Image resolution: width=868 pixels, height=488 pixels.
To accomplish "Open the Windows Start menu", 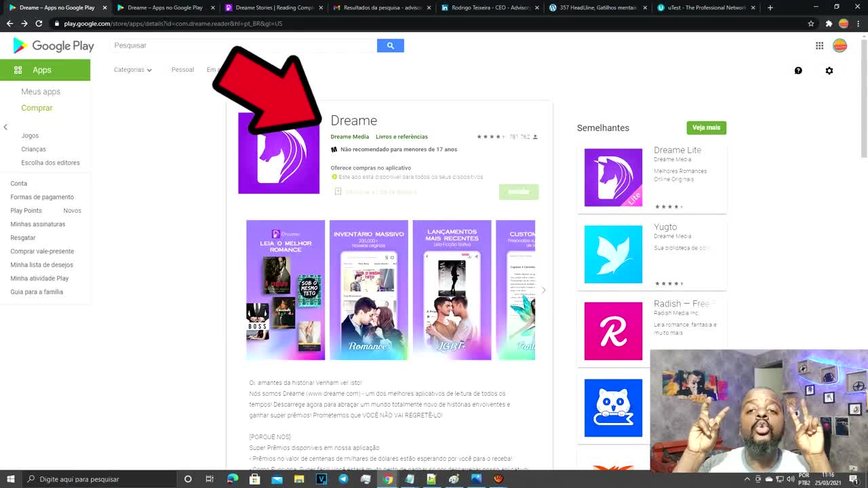I will [11, 479].
